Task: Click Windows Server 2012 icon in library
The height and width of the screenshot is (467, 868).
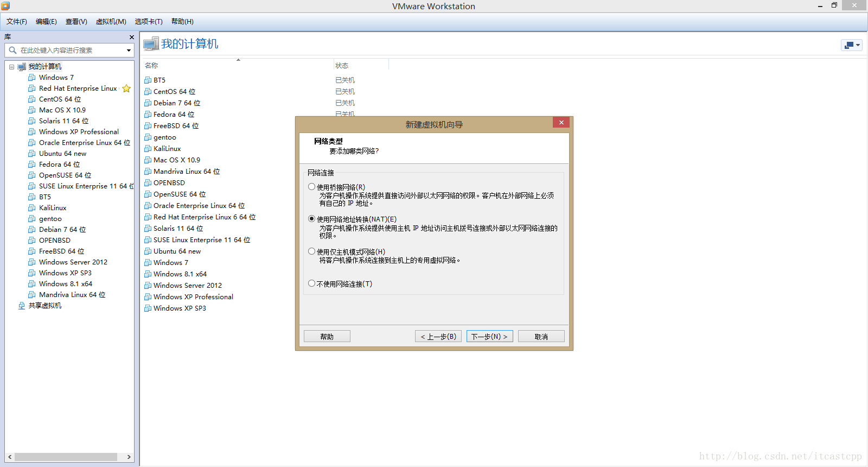Action: (32, 262)
